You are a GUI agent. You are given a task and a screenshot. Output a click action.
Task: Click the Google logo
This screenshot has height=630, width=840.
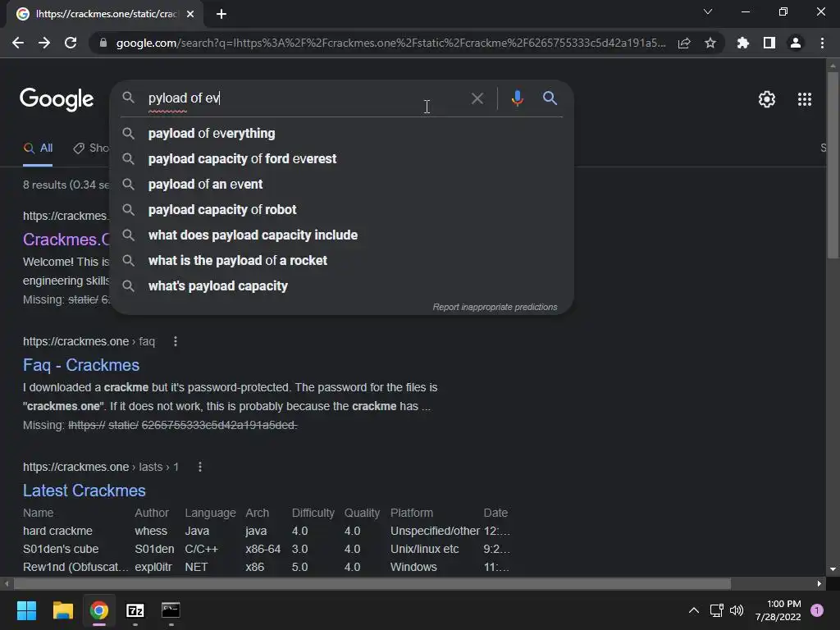57,99
